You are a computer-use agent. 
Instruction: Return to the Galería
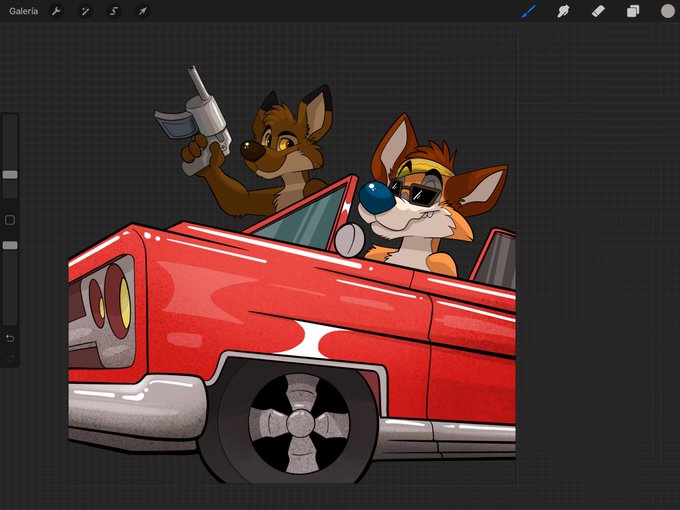point(23,11)
